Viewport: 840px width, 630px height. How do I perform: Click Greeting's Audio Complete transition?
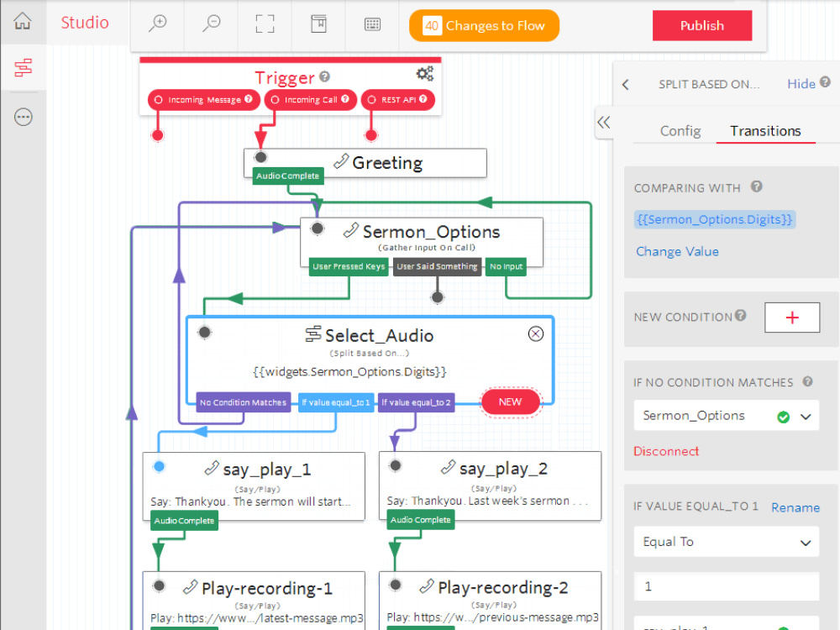tap(287, 176)
